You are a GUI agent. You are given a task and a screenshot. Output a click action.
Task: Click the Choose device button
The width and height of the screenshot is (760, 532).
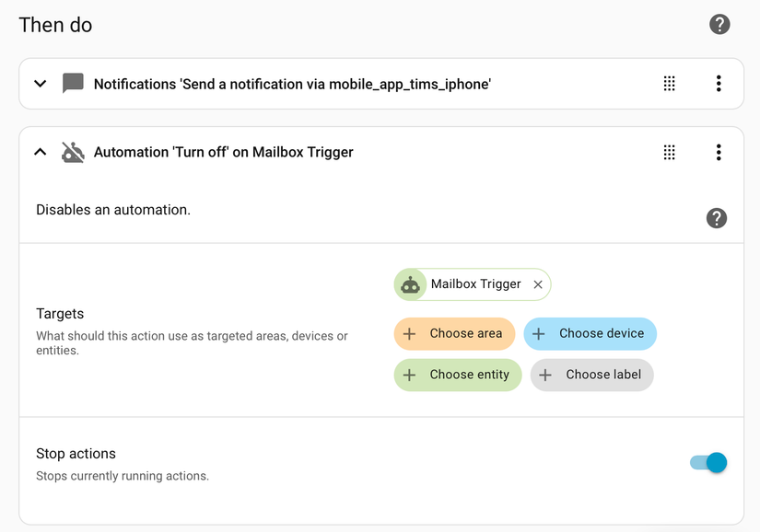[590, 333]
